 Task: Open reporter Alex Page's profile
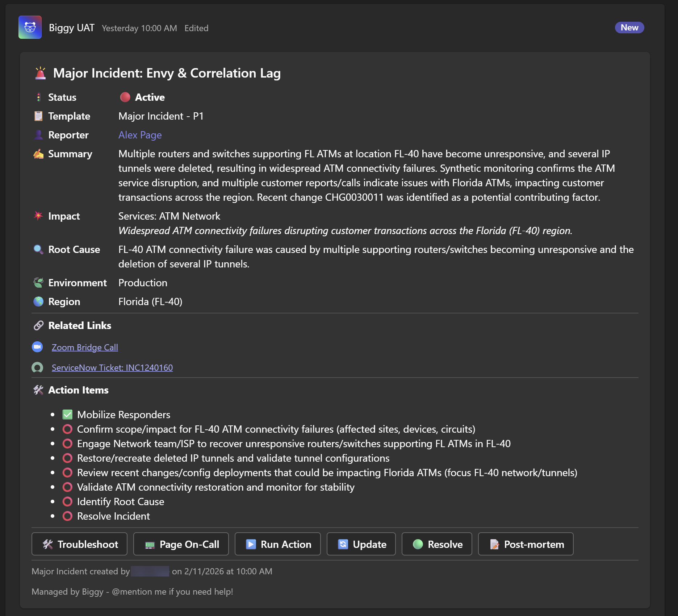coord(140,135)
